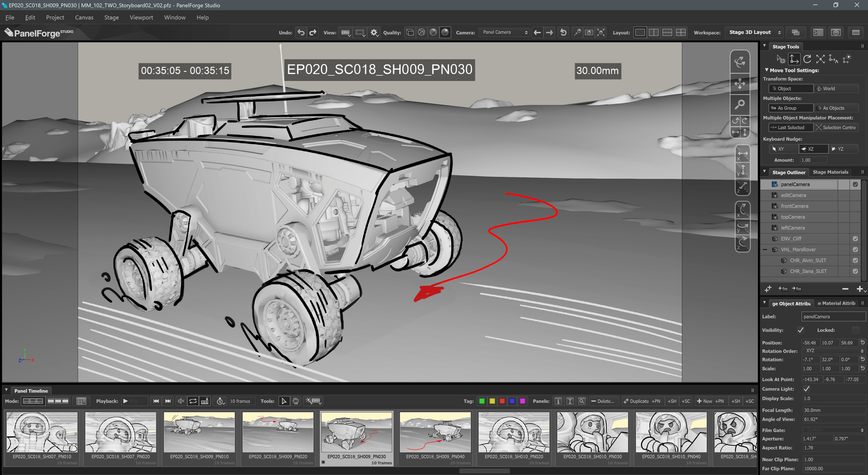The height and width of the screenshot is (475, 868).
Task: Switch to the Stage Materials tab
Action: (830, 172)
